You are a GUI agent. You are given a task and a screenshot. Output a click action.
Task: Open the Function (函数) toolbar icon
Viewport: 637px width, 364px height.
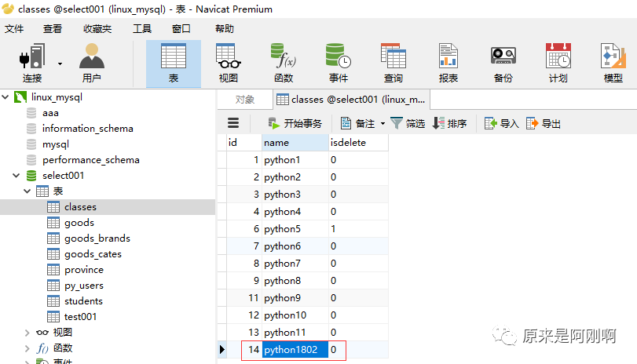pyautogui.click(x=284, y=63)
